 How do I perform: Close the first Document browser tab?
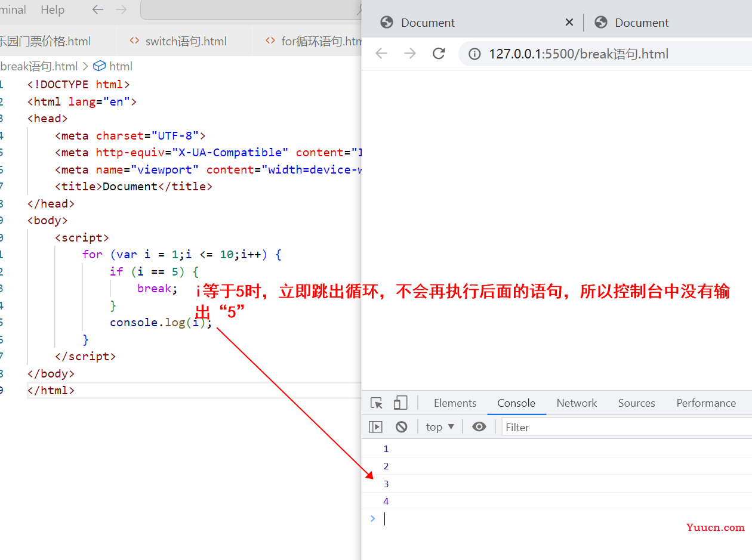click(569, 23)
